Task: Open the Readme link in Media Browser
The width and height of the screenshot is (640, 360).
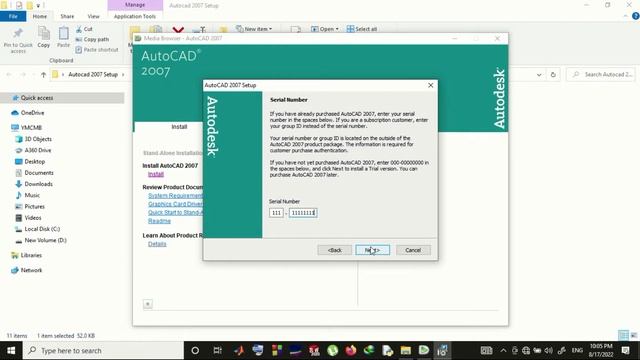Action: 159,221
